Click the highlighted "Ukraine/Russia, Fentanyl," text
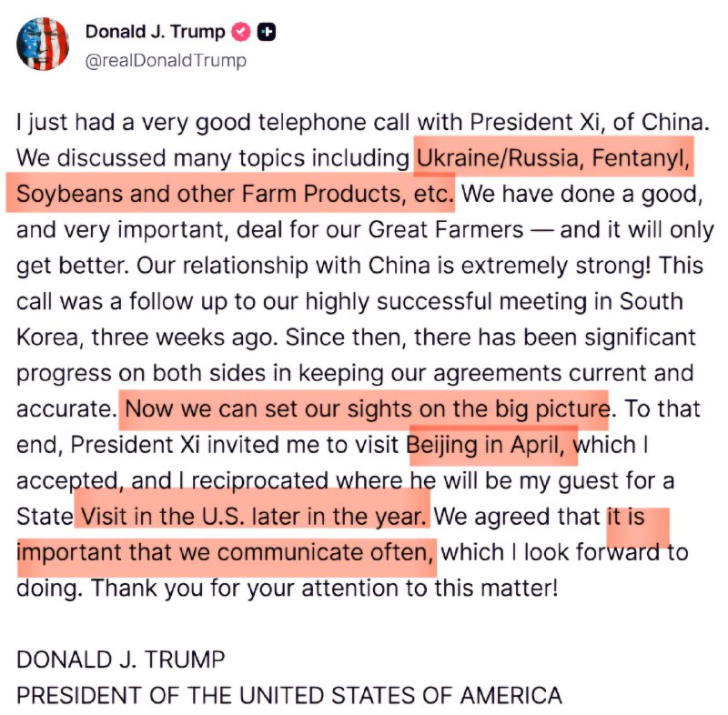This screenshot has width=728, height=715. 552,157
